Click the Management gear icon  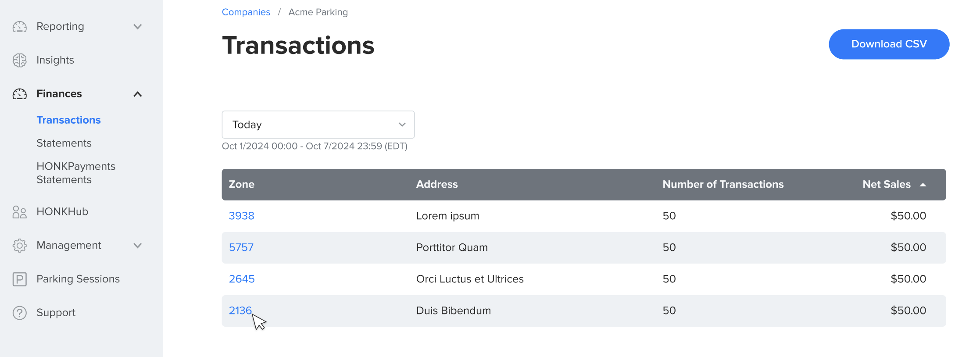[20, 246]
